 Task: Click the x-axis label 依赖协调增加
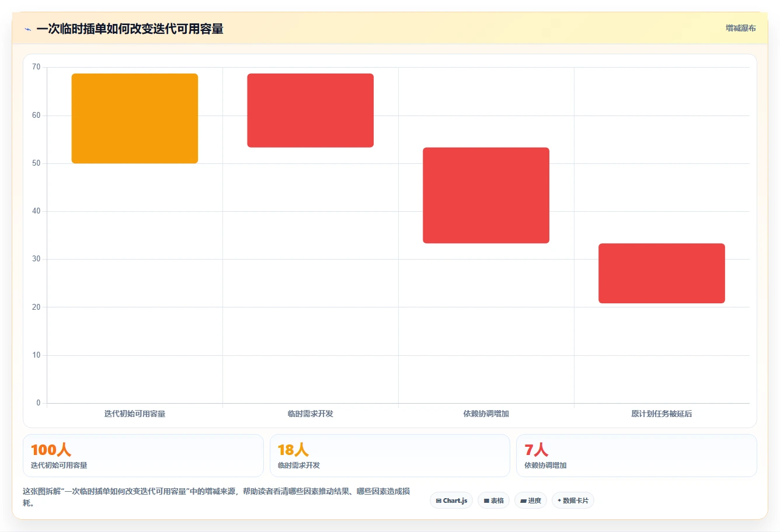pyautogui.click(x=486, y=414)
